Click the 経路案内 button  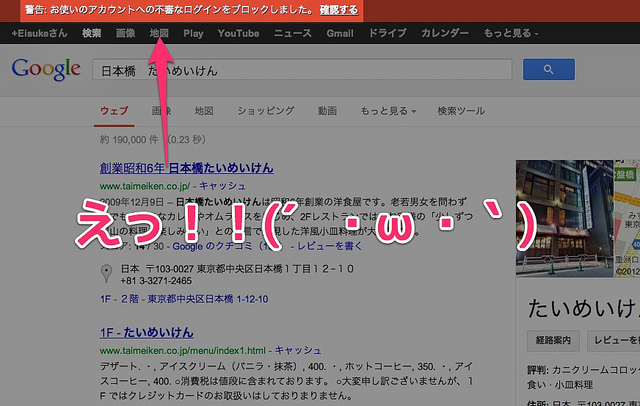[553, 340]
